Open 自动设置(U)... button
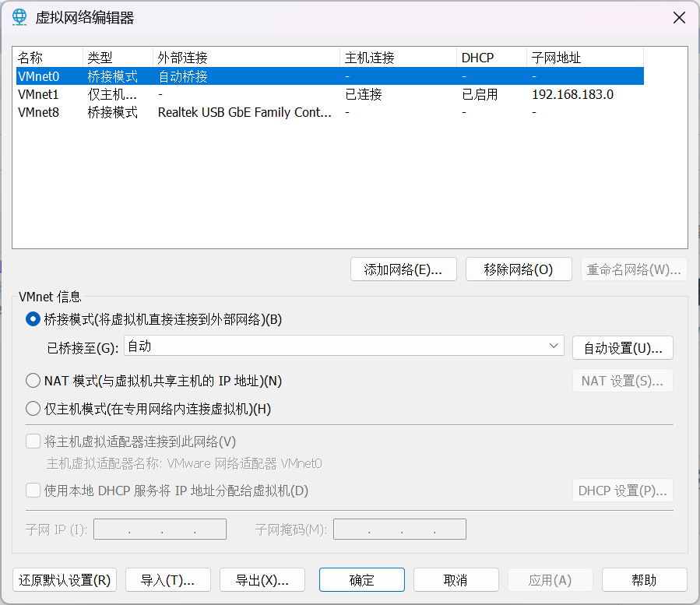This screenshot has width=700, height=605. tap(623, 348)
